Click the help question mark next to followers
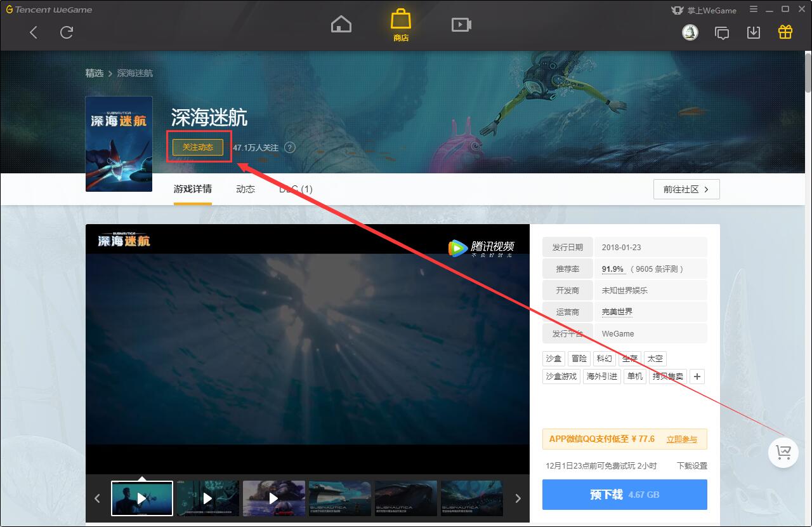The height and width of the screenshot is (527, 812). (x=290, y=147)
